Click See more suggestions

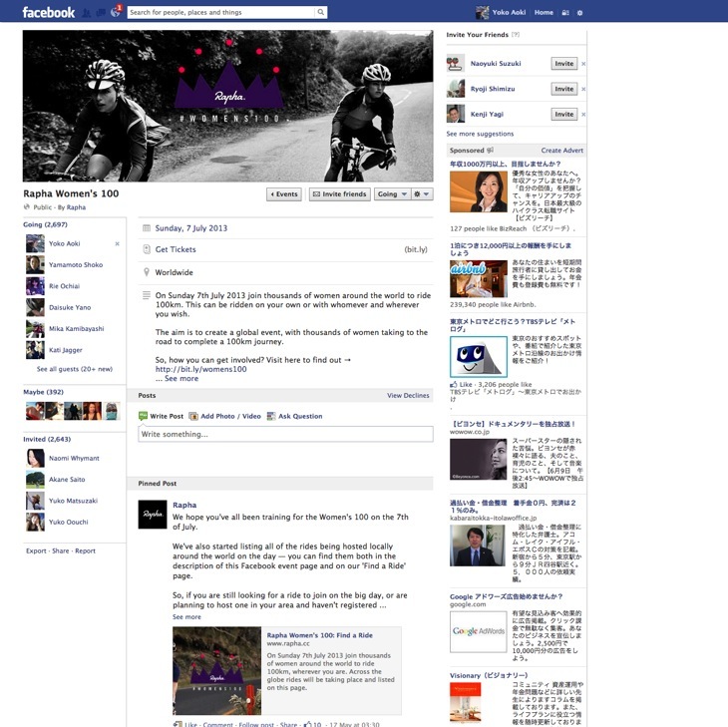(x=480, y=134)
